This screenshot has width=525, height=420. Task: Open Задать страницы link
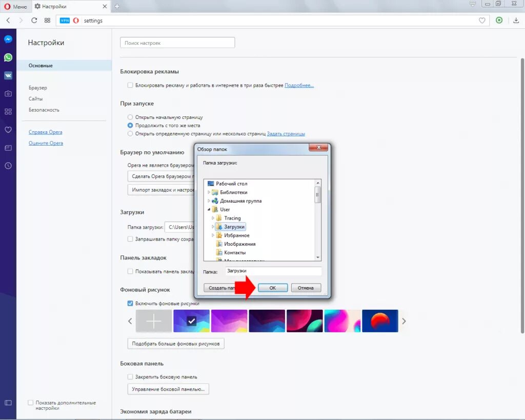coord(286,134)
